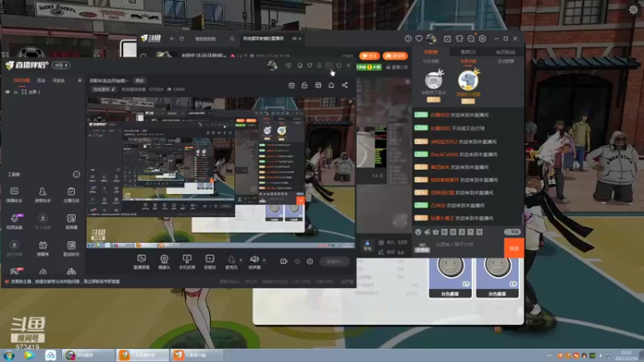This screenshot has width=644, height=362.
Task: Open 弹幕秀 tool in the toolbox
Action: [x=43, y=249]
